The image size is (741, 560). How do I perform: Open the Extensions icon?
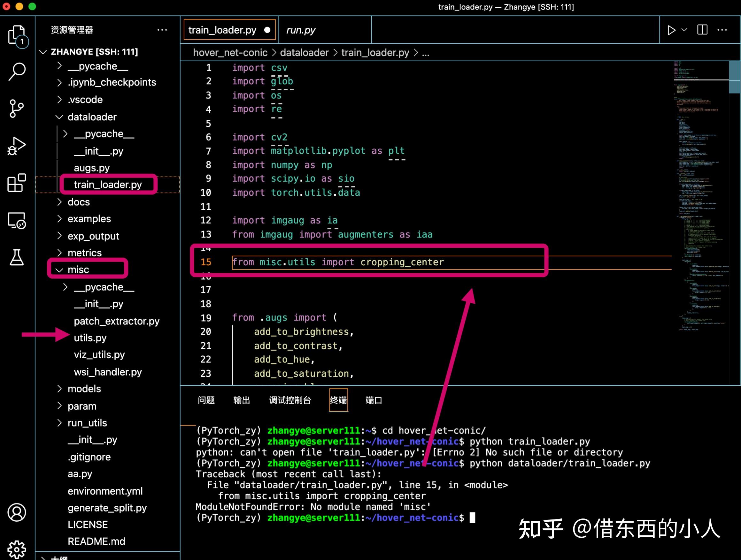[16, 183]
